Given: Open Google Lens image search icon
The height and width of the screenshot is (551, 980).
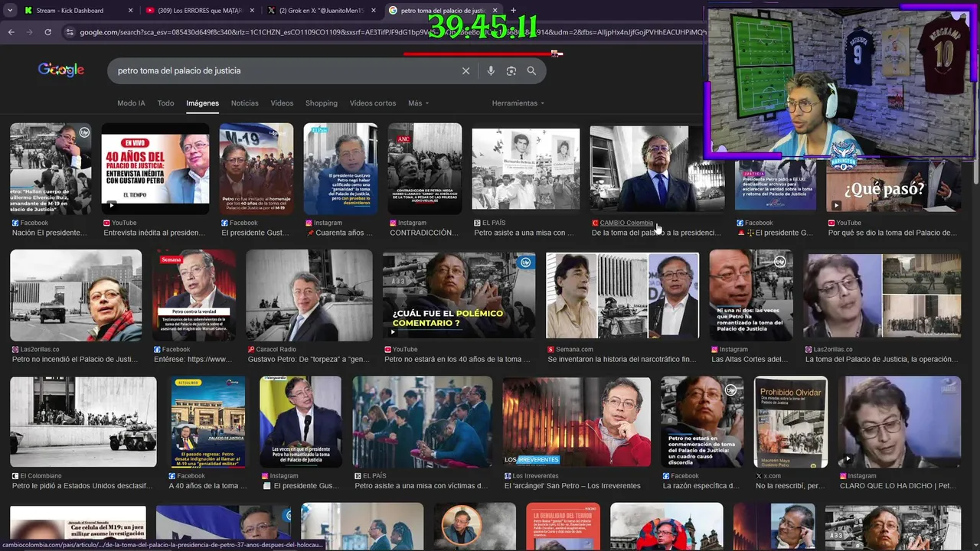Looking at the screenshot, I should click(511, 70).
